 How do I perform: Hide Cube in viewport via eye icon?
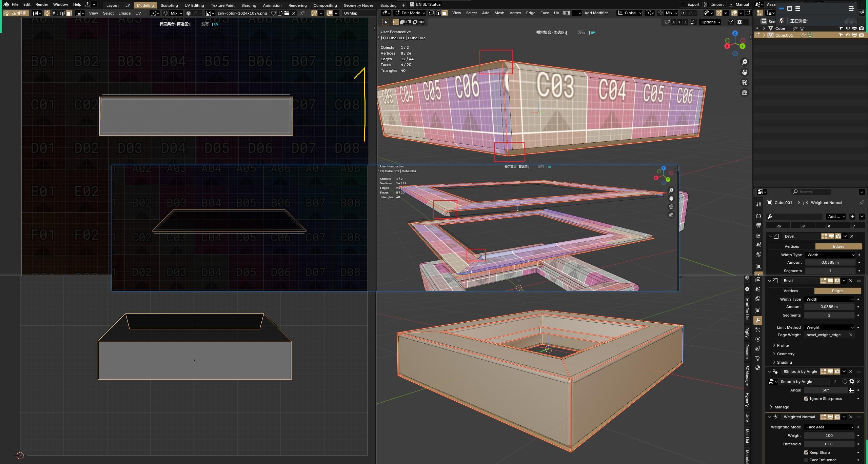pyautogui.click(x=848, y=28)
